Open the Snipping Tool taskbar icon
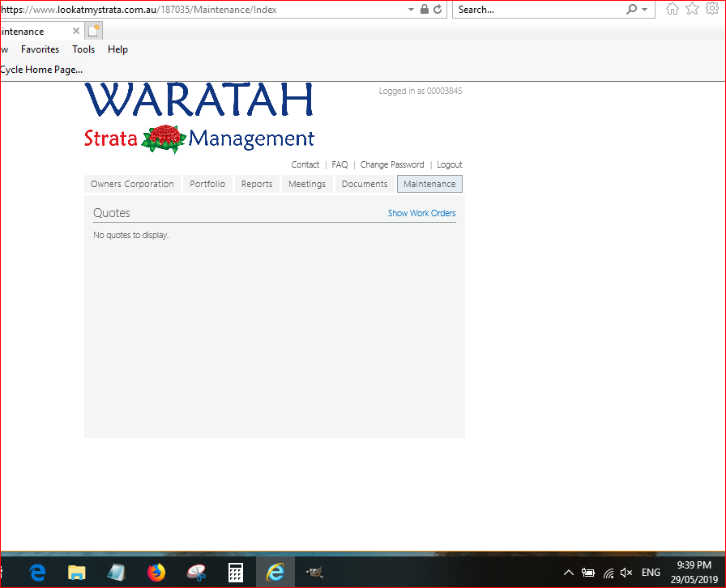 [x=196, y=573]
